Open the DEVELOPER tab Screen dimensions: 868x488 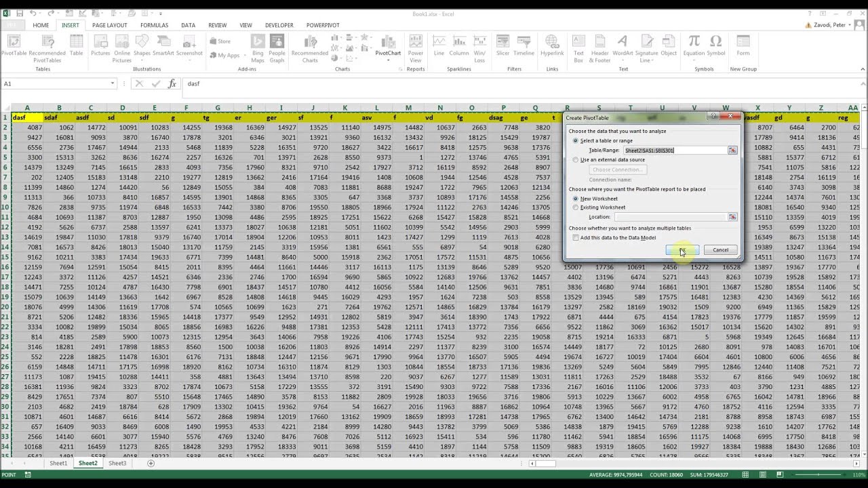279,25
